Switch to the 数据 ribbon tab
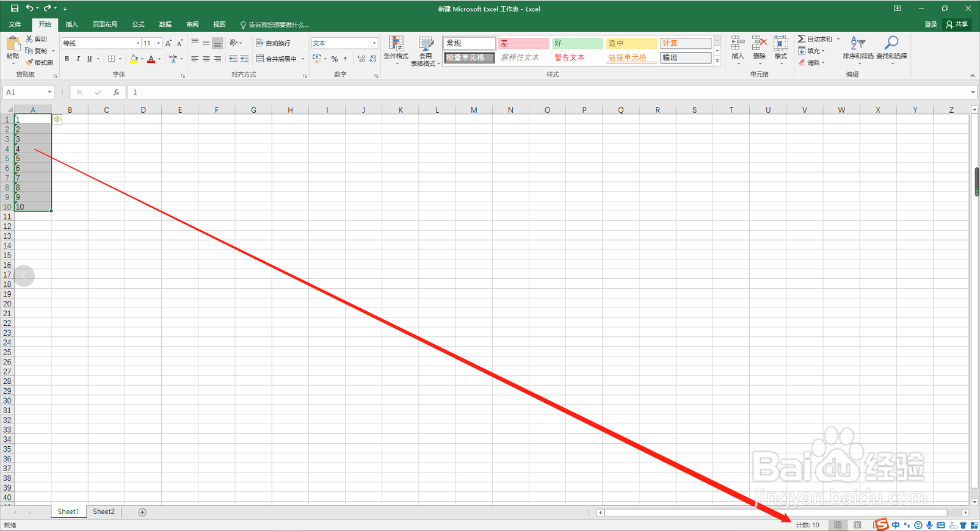Screen dimensions: 980x531 click(165, 25)
